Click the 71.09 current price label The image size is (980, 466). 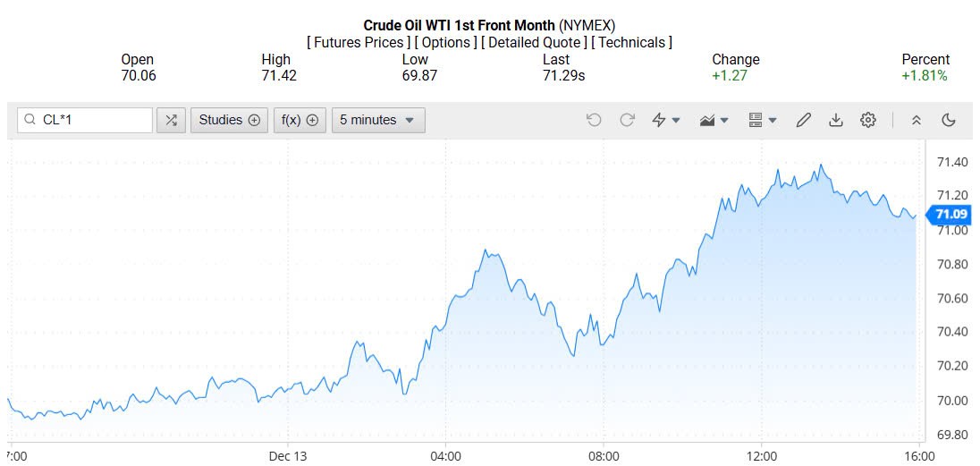[949, 215]
